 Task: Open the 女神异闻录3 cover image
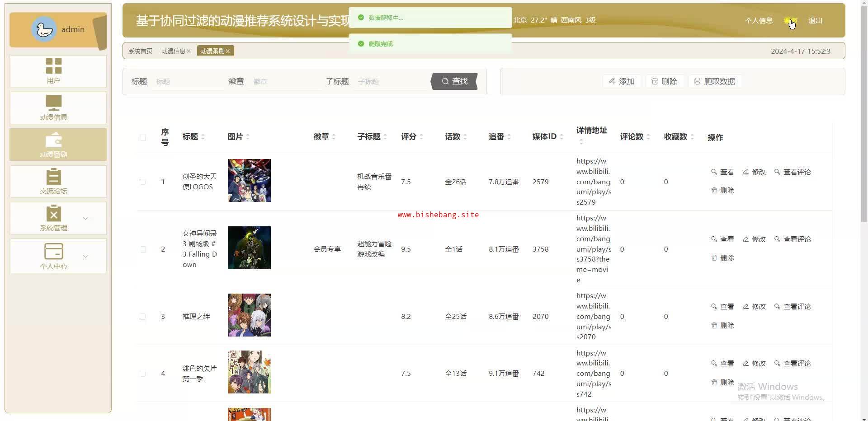249,248
